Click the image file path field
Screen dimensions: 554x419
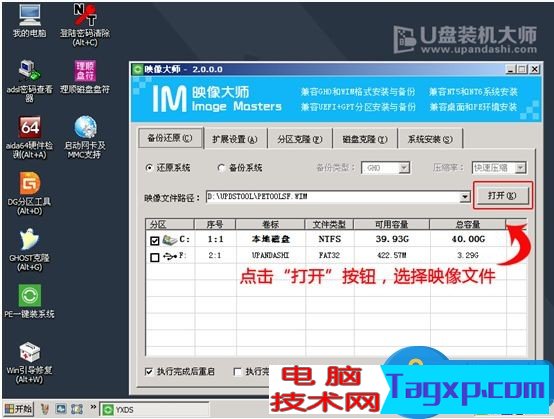tap(333, 196)
